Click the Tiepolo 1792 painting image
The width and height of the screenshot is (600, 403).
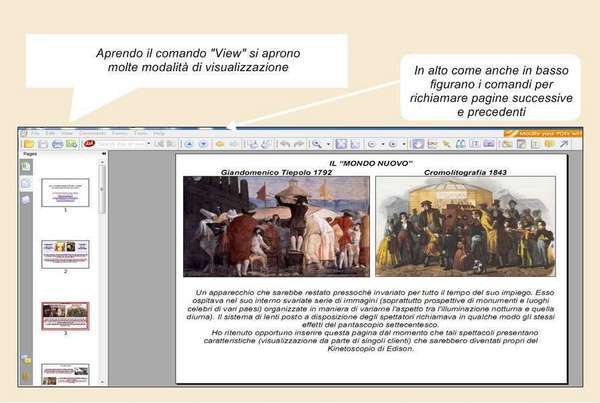pyautogui.click(x=276, y=227)
